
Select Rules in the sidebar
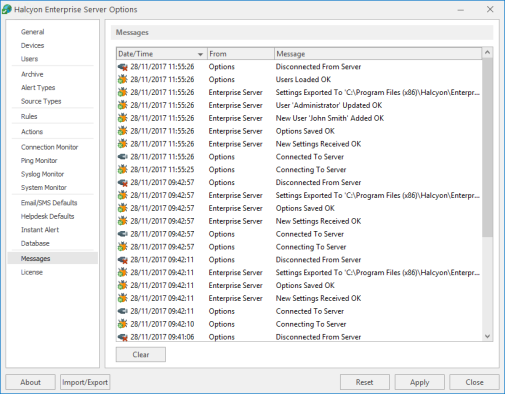click(x=29, y=117)
